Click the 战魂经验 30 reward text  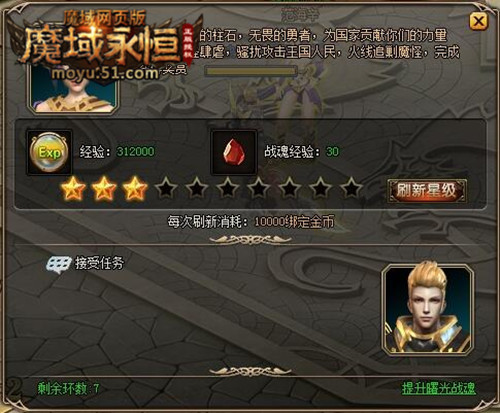[x=302, y=152]
